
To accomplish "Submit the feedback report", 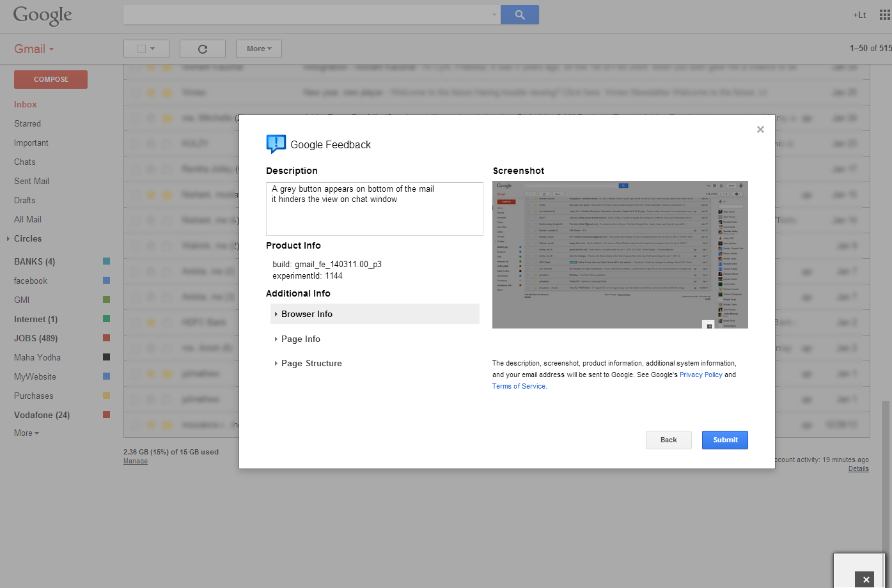I will coord(725,440).
